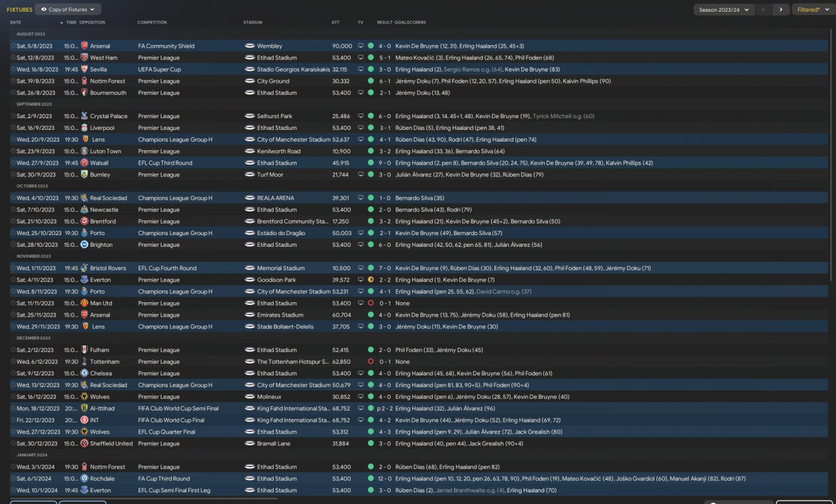Click the stadium icon beside Turf Moor
The width and height of the screenshot is (836, 504).
pyautogui.click(x=249, y=175)
